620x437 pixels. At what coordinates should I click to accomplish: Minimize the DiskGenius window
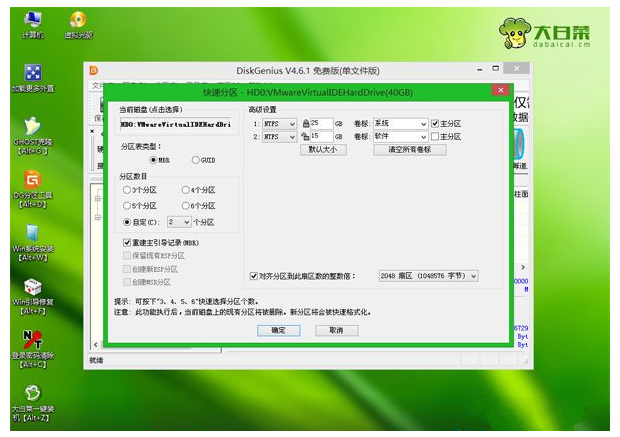[480, 69]
